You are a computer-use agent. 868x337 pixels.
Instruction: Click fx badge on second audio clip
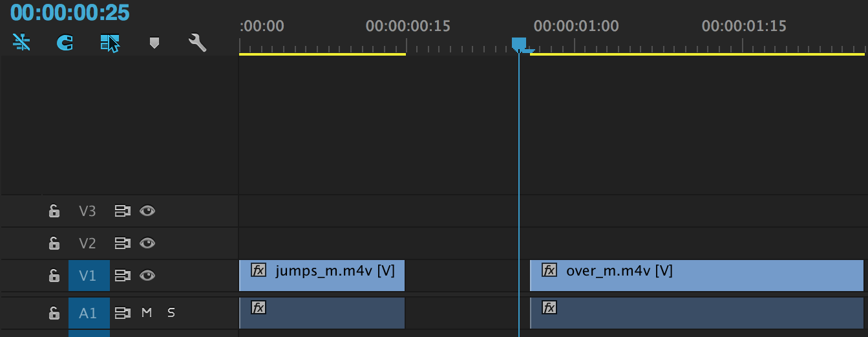pos(549,307)
